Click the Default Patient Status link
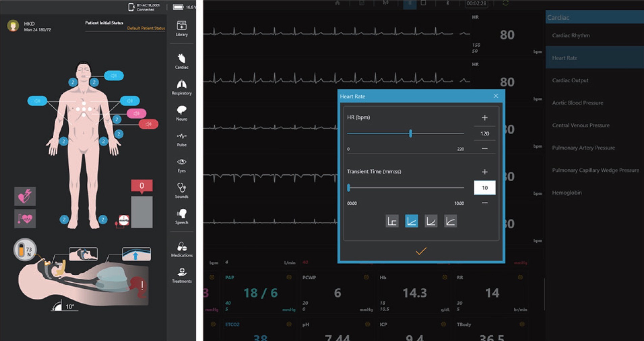This screenshot has height=341, width=644. pos(146,28)
